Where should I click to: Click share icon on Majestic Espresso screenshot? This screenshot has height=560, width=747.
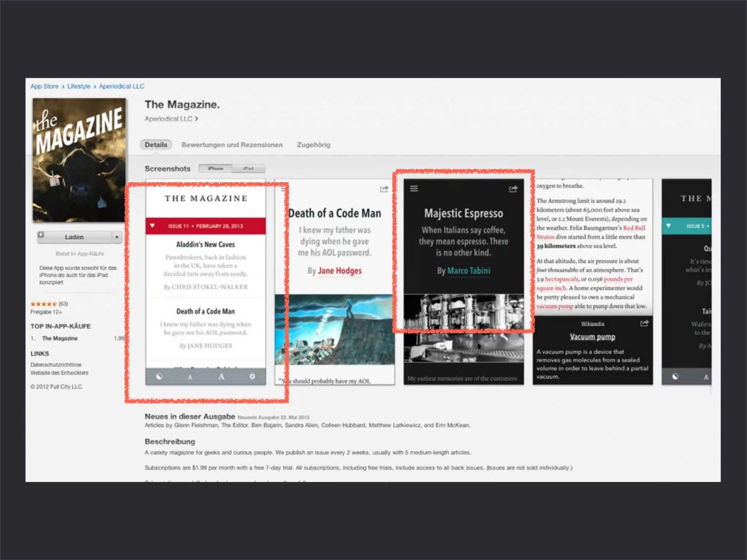(513, 189)
